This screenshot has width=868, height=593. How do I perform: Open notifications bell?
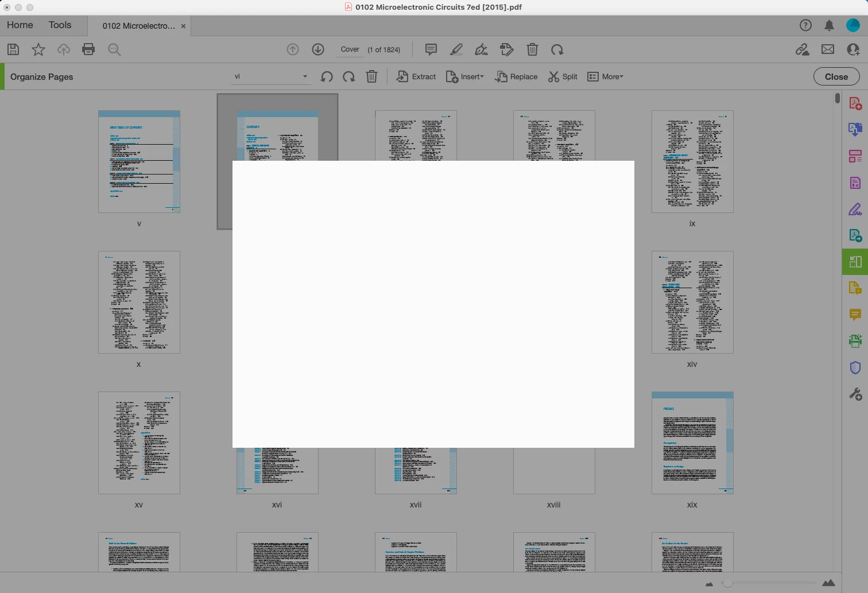click(830, 25)
